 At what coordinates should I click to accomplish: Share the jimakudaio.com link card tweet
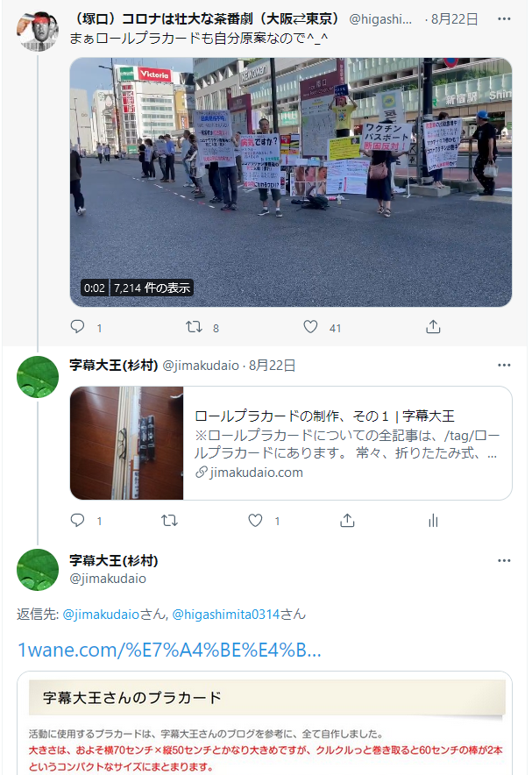[x=347, y=520]
